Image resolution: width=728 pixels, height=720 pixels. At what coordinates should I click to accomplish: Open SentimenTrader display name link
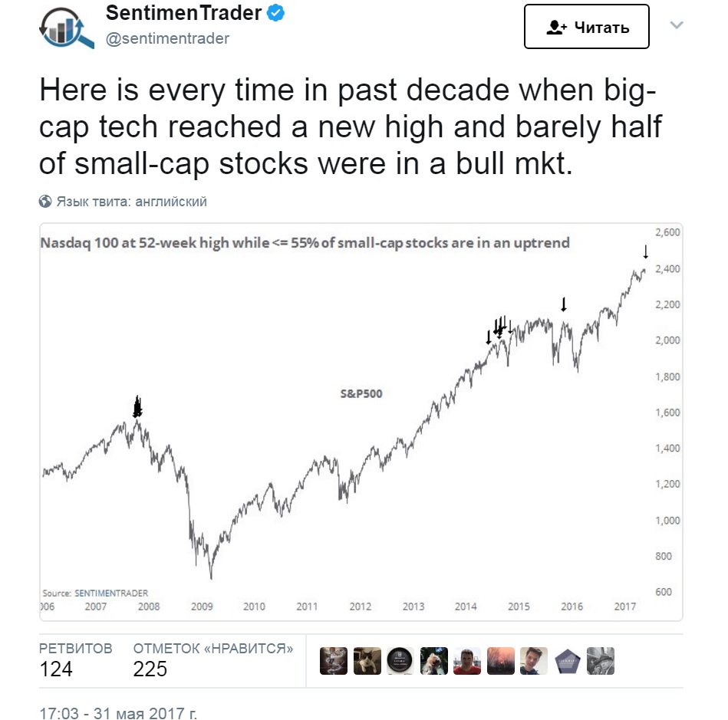tap(183, 13)
